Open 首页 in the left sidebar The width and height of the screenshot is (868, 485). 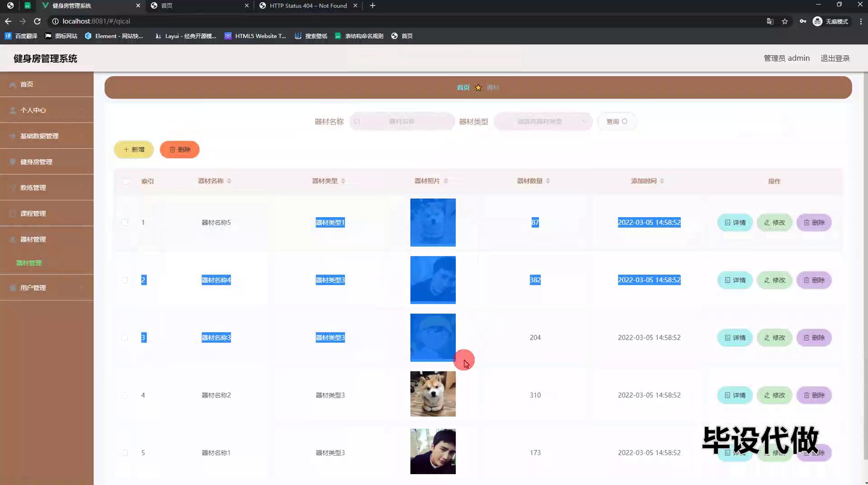pos(27,84)
